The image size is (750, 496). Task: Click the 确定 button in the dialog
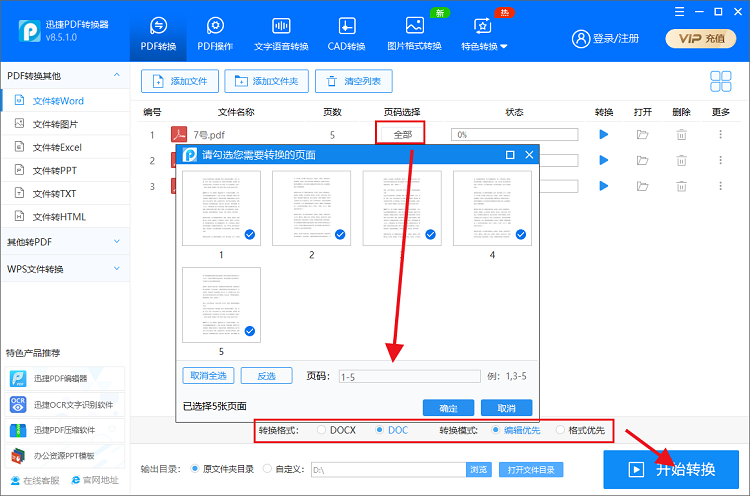tap(448, 408)
